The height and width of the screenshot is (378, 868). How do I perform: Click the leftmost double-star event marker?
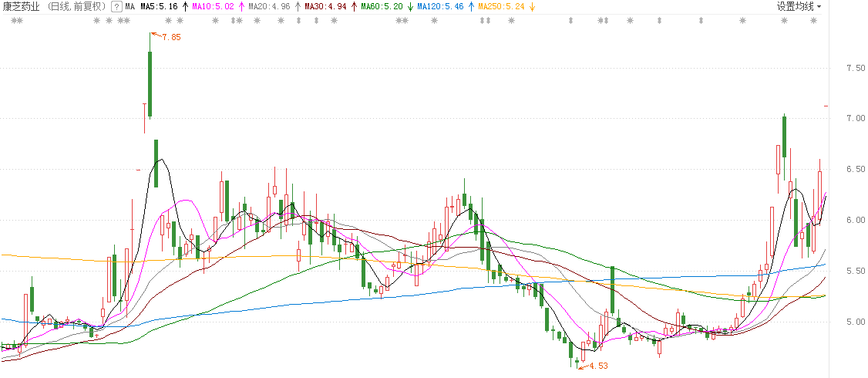click(17, 21)
